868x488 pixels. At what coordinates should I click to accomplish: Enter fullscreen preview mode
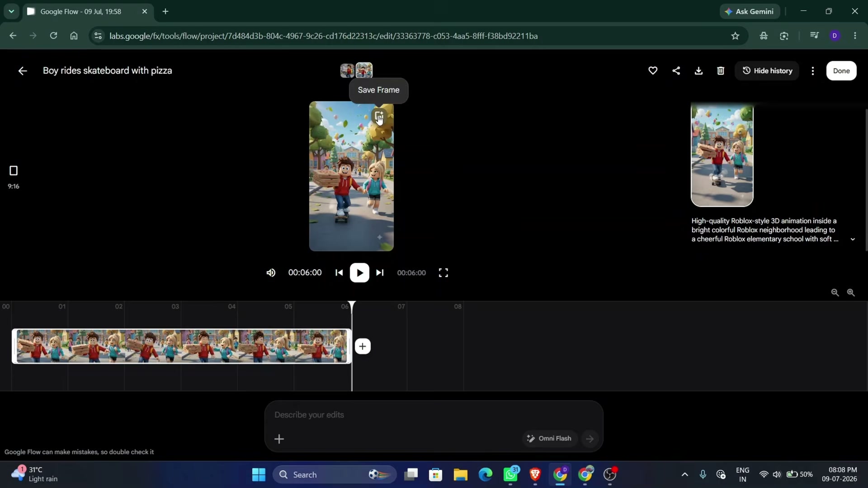(x=443, y=273)
